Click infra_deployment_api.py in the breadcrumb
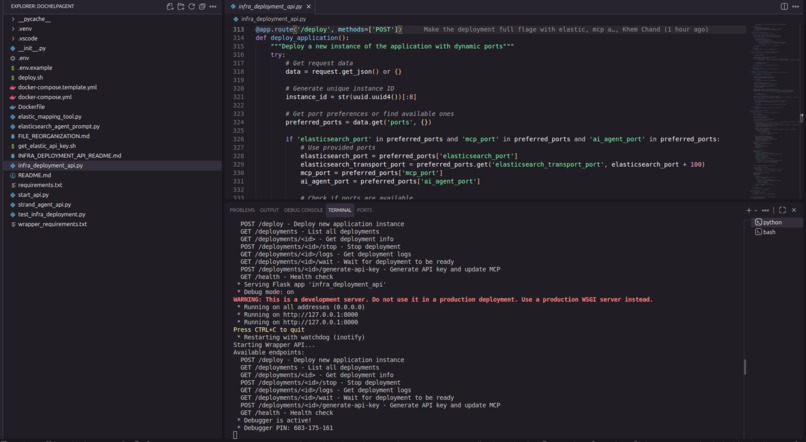 [x=273, y=19]
